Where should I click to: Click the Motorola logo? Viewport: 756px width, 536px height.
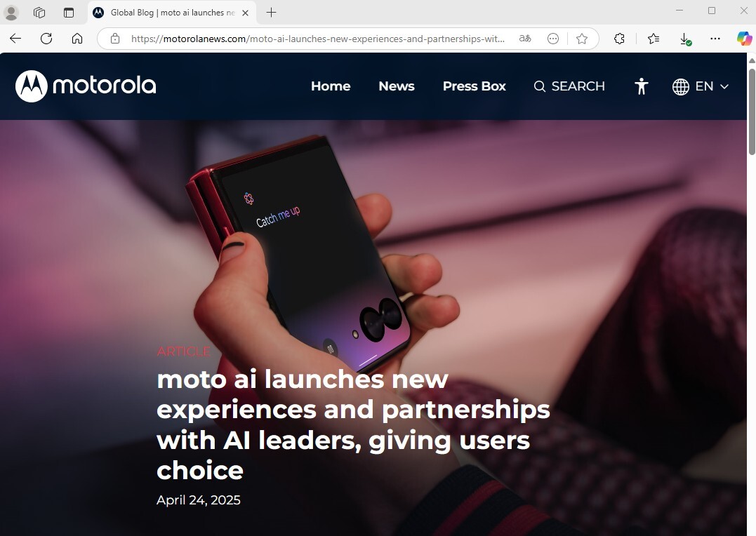click(86, 86)
